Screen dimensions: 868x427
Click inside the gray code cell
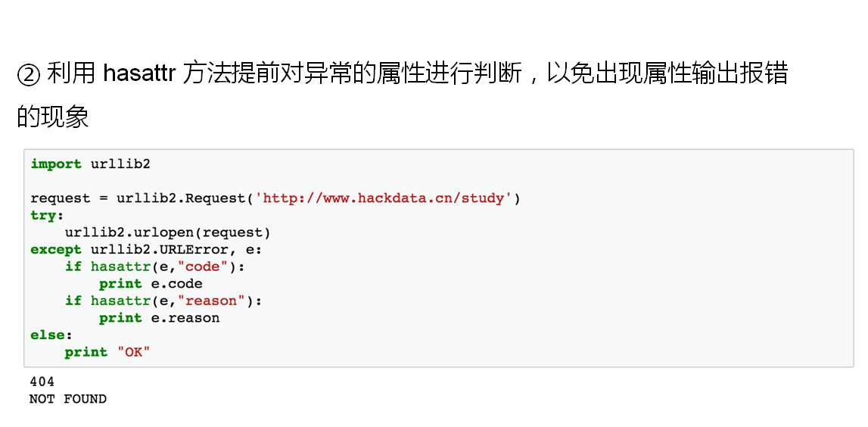pos(438,258)
